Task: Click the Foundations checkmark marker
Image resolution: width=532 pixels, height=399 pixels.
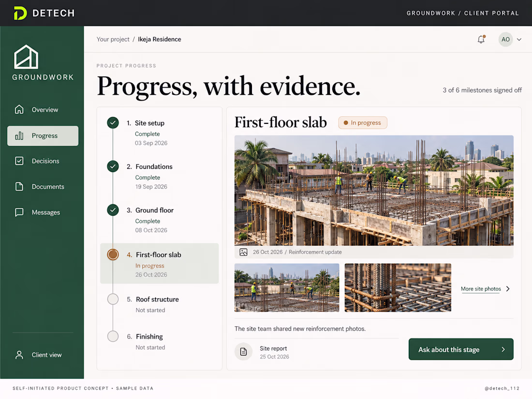Action: tap(113, 166)
